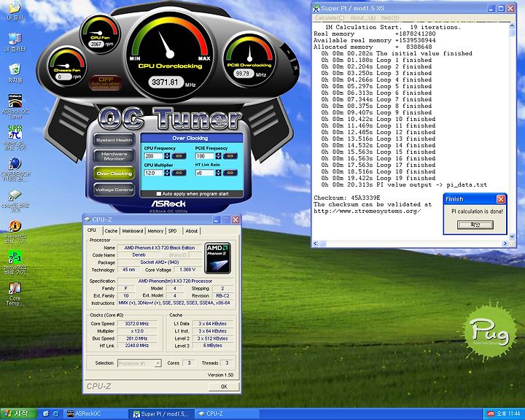This screenshot has width=525, height=420.
Task: Confirm the PI calculation is done dialog
Action: (475, 225)
